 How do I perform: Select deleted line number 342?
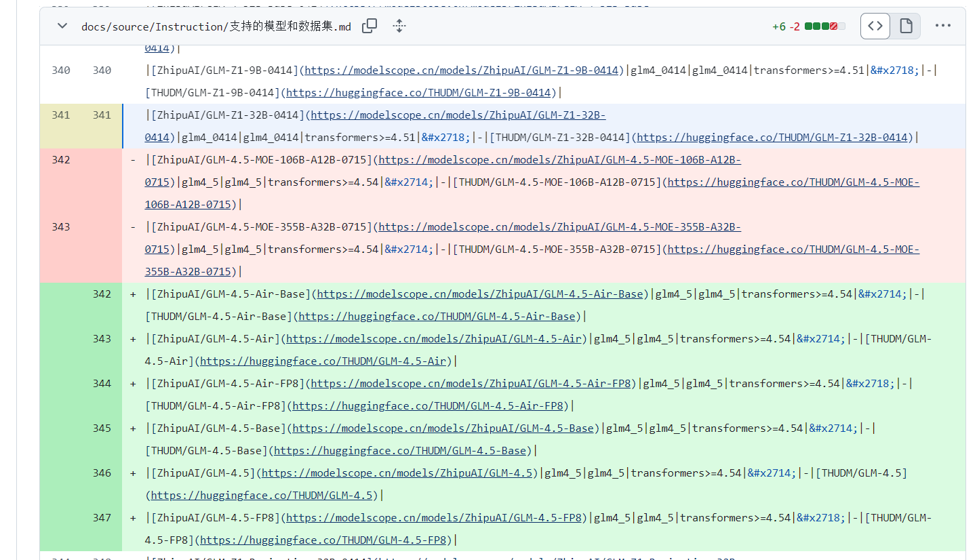click(61, 160)
